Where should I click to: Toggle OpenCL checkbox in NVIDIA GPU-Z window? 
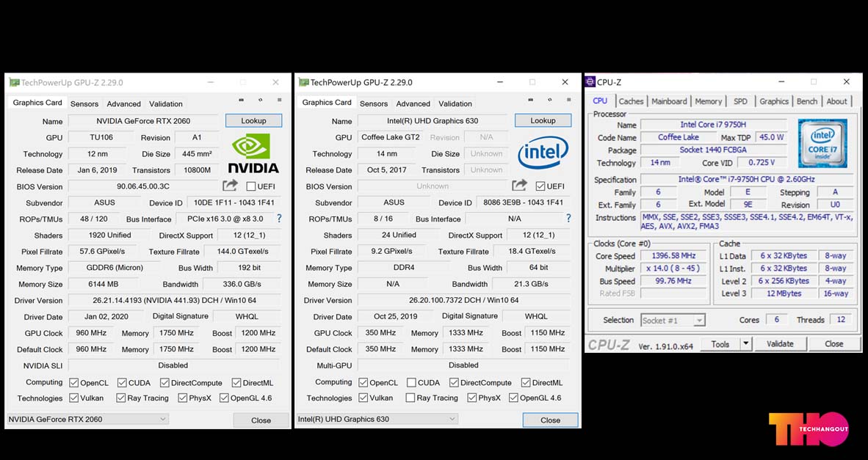click(x=73, y=382)
